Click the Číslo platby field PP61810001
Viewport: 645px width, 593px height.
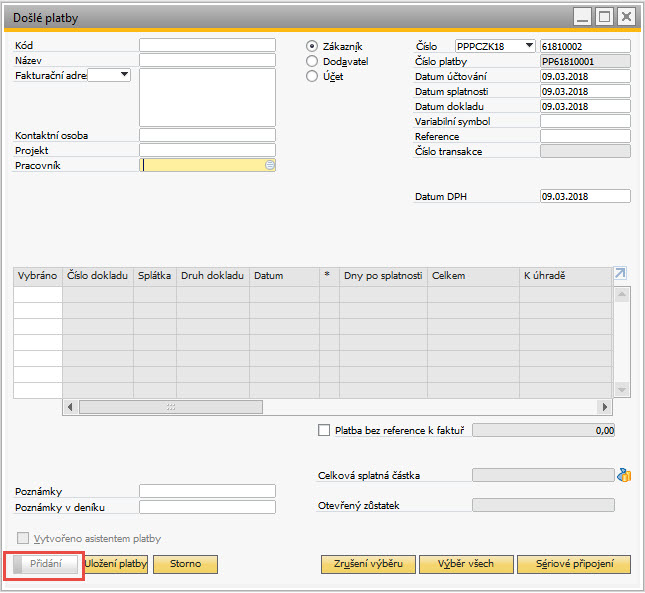click(585, 61)
